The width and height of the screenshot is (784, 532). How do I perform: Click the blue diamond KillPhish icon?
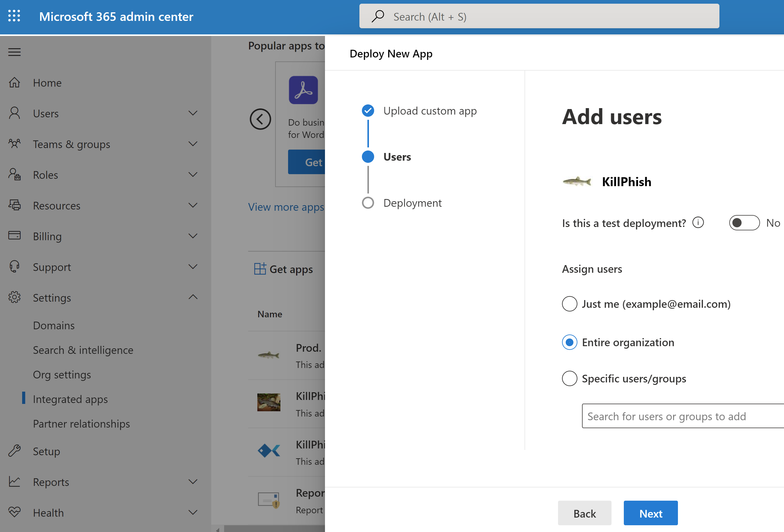click(x=269, y=450)
